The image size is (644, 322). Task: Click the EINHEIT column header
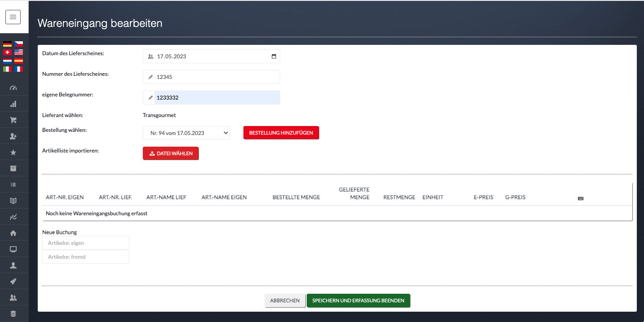tap(433, 197)
